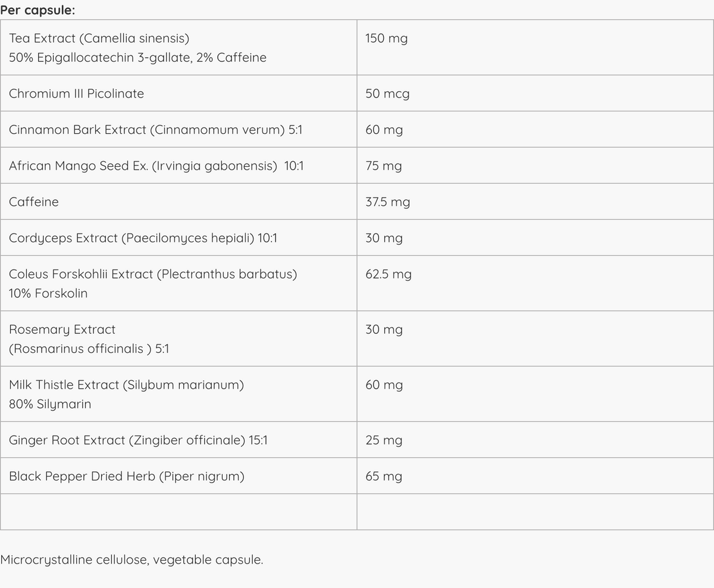Select the 37.5 mg caffeine amount
The image size is (714, 588).
(x=388, y=202)
